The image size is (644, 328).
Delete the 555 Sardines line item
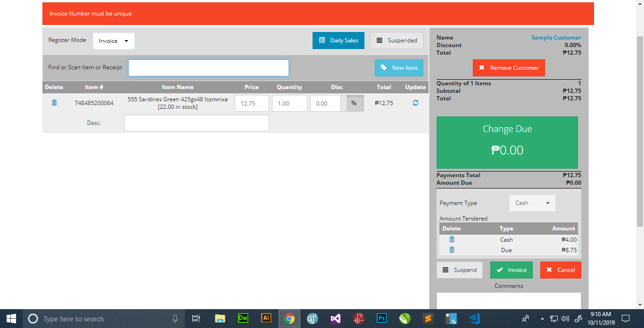pos(54,103)
